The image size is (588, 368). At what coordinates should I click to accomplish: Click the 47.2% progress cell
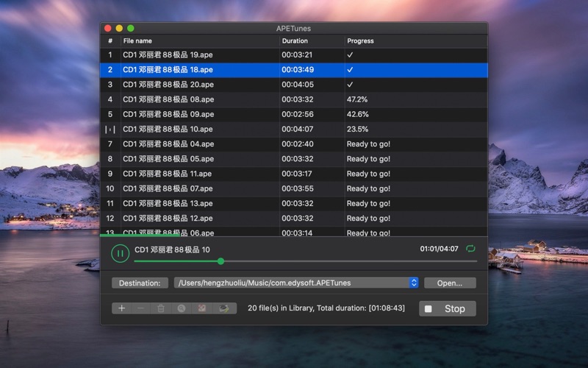coord(357,99)
